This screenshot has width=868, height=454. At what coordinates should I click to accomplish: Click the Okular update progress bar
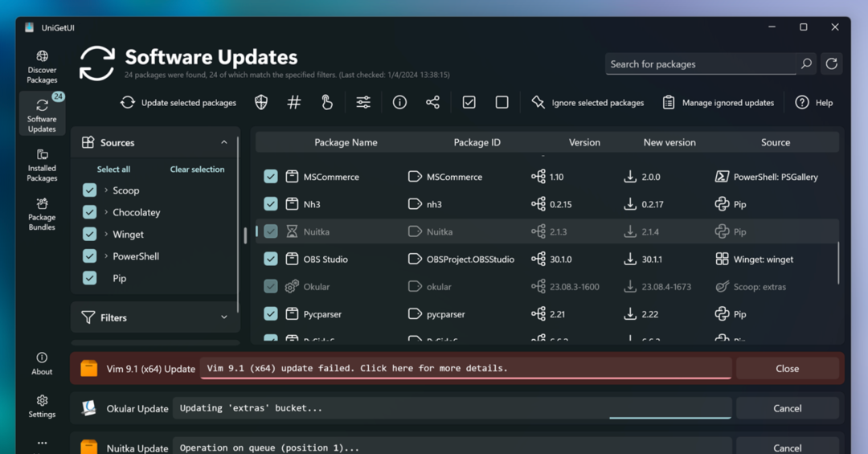point(669,418)
